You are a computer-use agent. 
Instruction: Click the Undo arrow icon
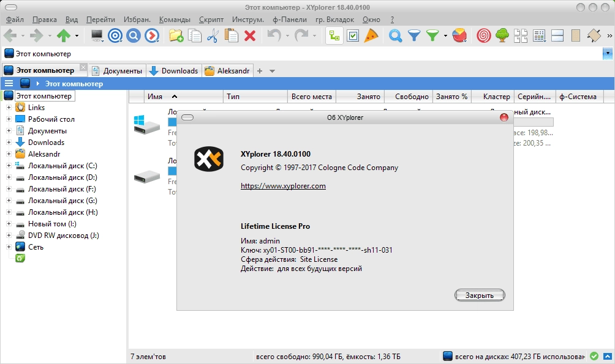tap(274, 35)
